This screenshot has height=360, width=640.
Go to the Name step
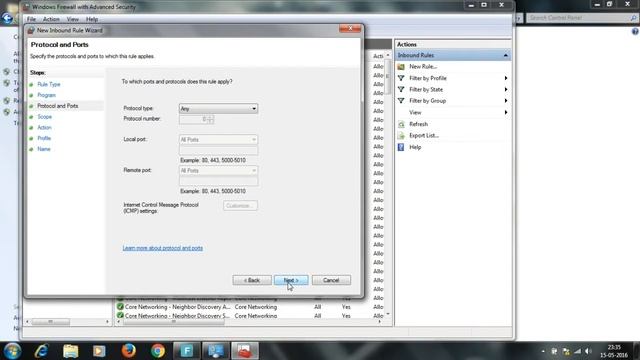click(x=44, y=149)
